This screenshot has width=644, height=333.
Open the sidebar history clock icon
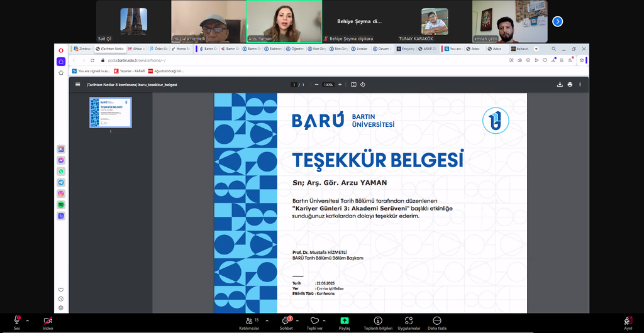click(61, 299)
